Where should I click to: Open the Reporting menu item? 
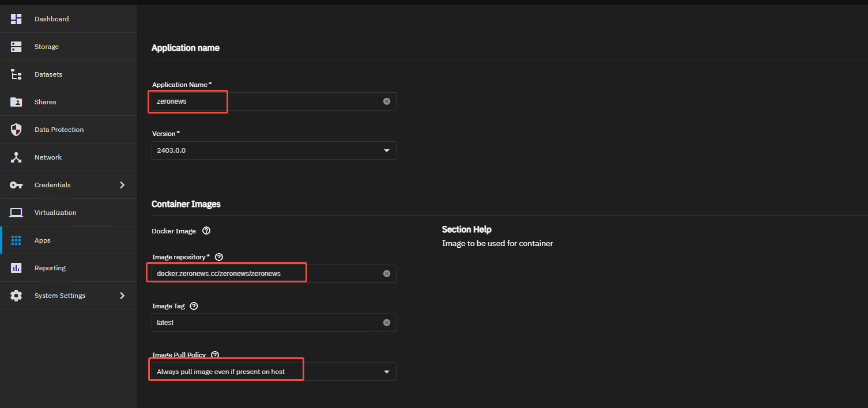68,268
